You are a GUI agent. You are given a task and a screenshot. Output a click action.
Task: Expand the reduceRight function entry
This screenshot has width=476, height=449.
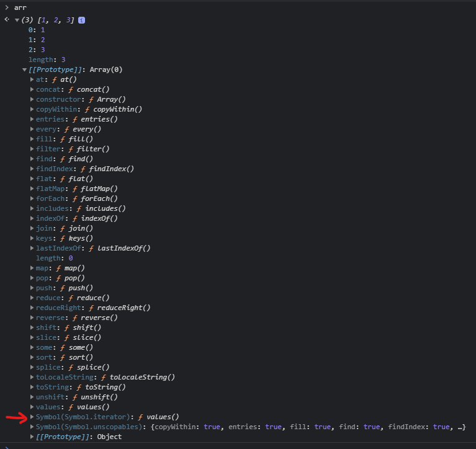pyautogui.click(x=32, y=308)
